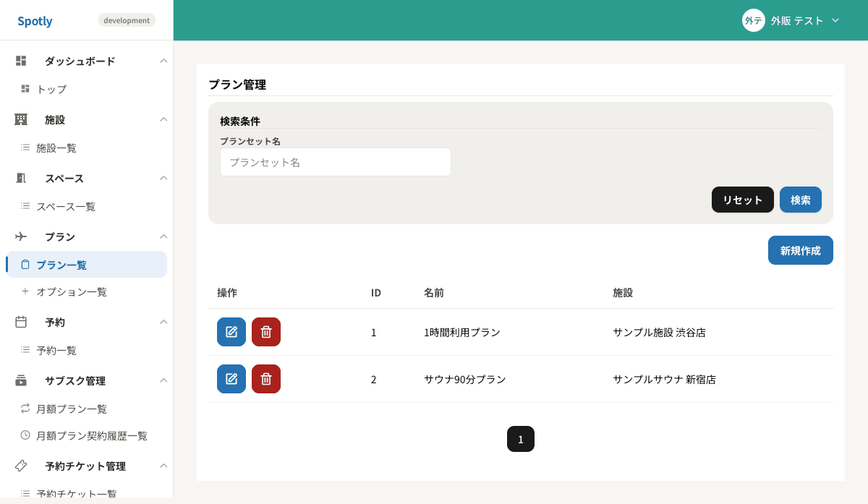
Task: Open スペース一覧 in the sidebar
Action: (87, 206)
